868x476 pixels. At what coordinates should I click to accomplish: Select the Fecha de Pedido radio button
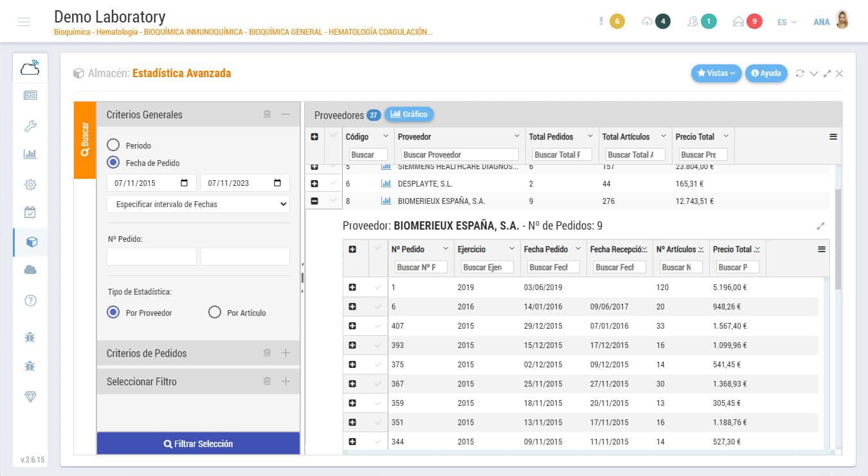[x=113, y=163]
